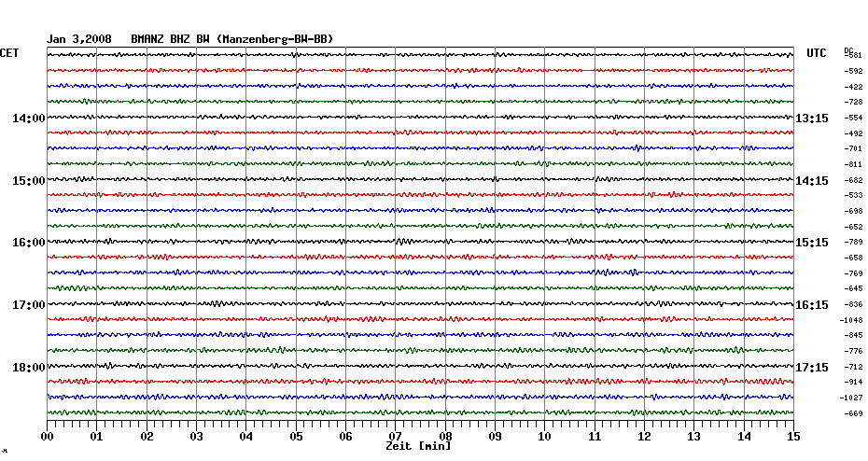Image resolution: width=868 pixels, height=461 pixels.
Task: Click the DC offset value '-811'
Action: [853, 164]
